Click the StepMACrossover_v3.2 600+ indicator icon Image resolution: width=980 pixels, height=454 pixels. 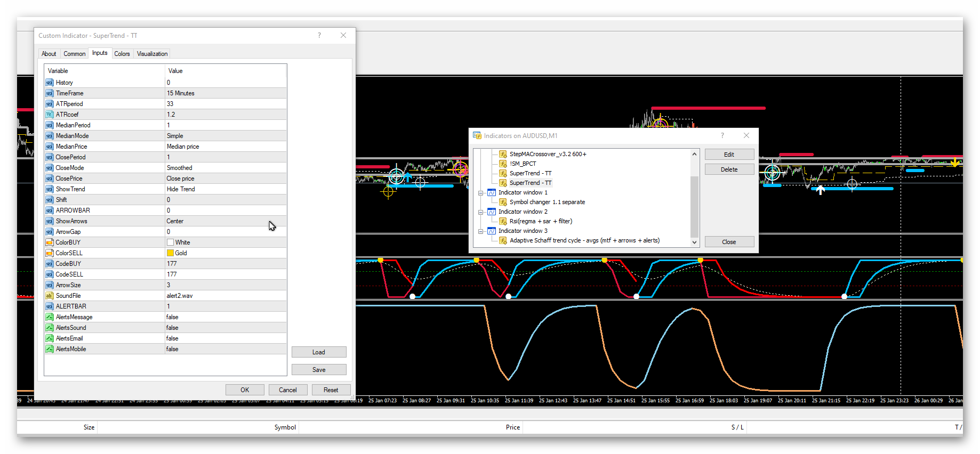503,154
